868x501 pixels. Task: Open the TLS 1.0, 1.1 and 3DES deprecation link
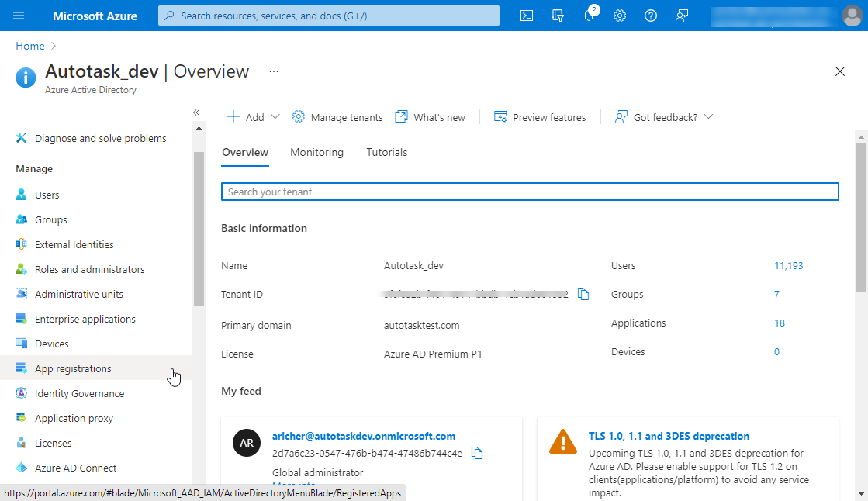coord(669,436)
